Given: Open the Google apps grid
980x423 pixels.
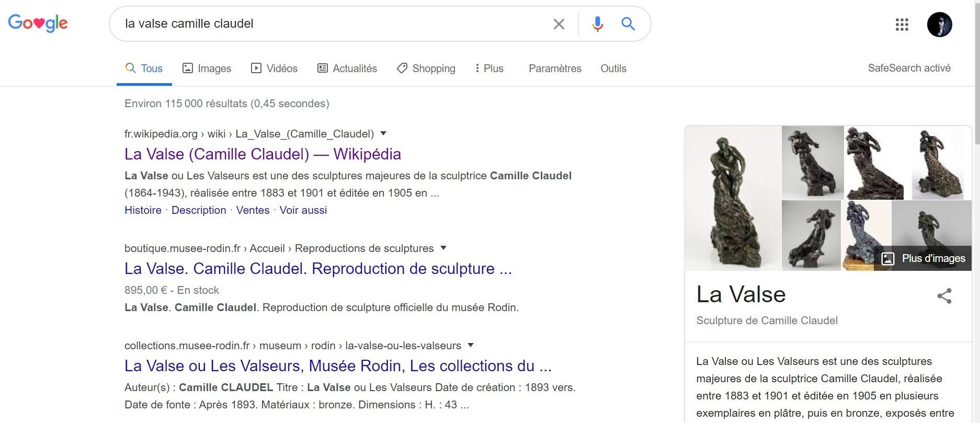Looking at the screenshot, I should click(902, 25).
